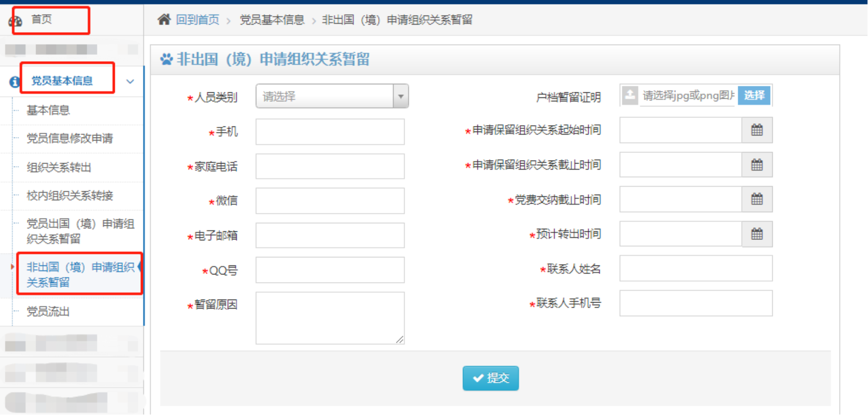Click the home icon in breadcrumb
Screen dimensions: 868x415
tap(164, 20)
